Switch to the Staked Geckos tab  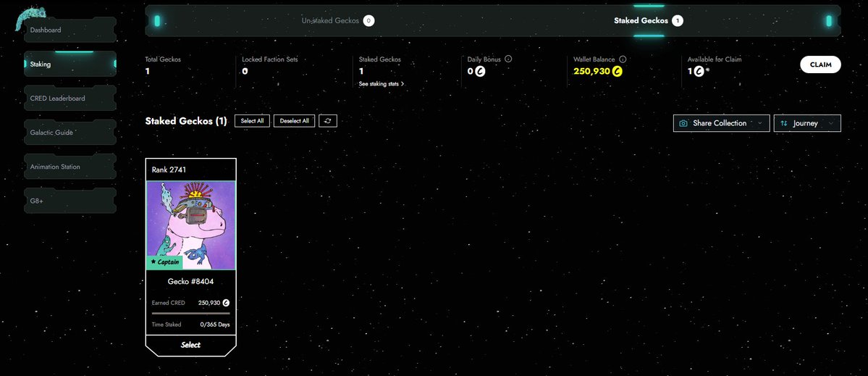(x=648, y=21)
